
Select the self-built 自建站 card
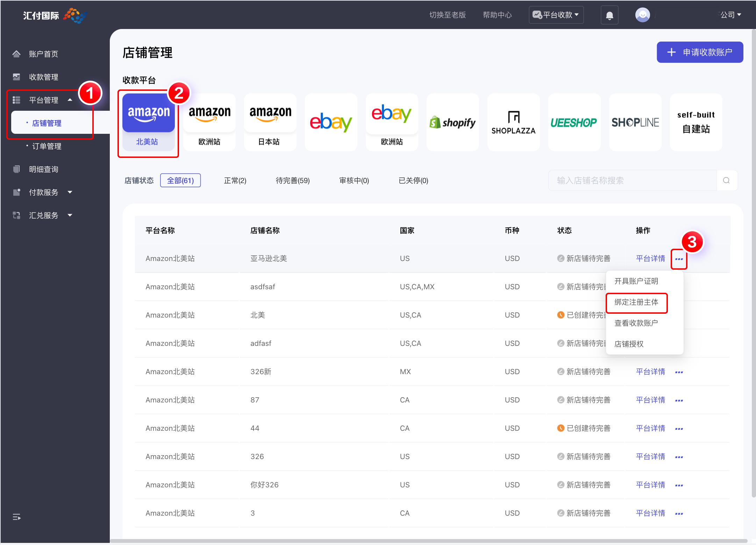(x=696, y=122)
